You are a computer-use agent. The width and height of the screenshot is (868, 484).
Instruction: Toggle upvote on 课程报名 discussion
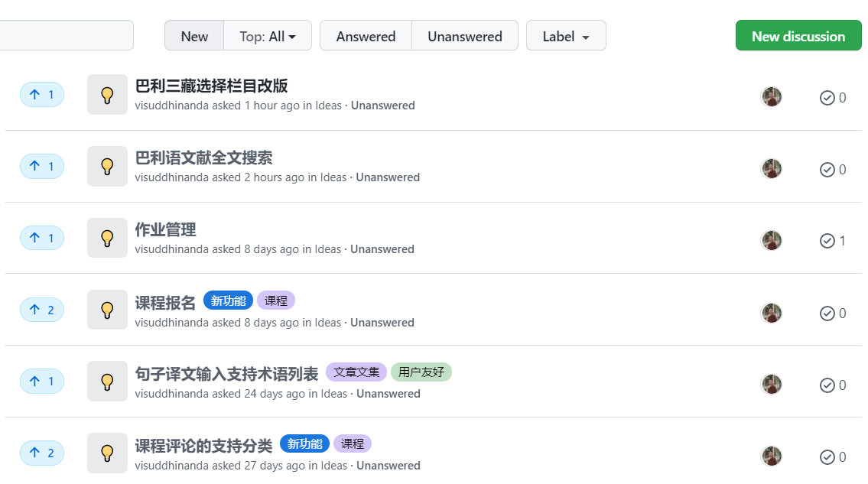42,310
